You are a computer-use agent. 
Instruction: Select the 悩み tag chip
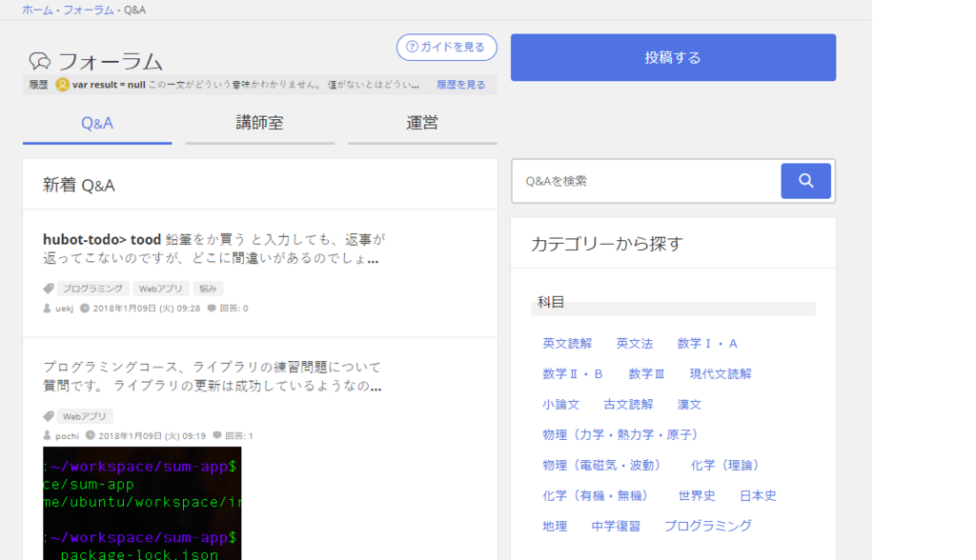(x=207, y=287)
